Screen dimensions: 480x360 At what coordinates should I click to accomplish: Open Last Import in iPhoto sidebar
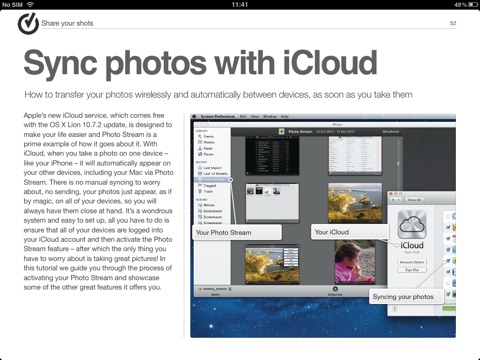(x=210, y=168)
